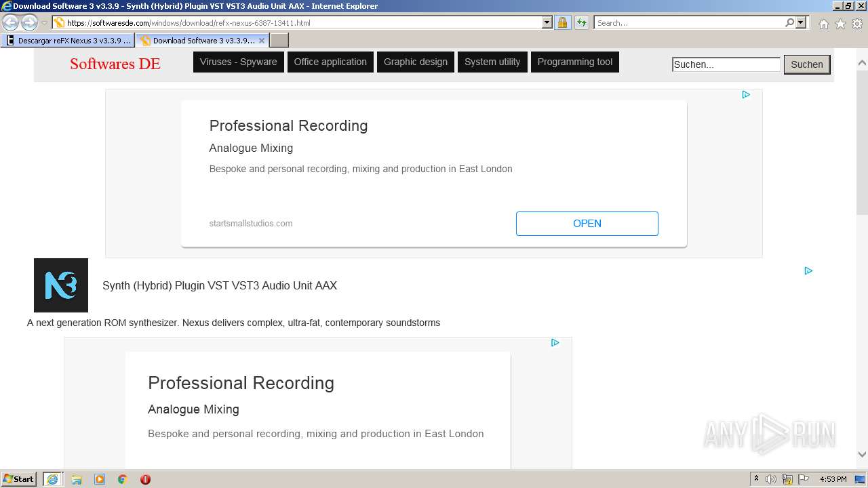868x488 pixels.
Task: Click the AdChoices icon on top ad
Action: (746, 95)
